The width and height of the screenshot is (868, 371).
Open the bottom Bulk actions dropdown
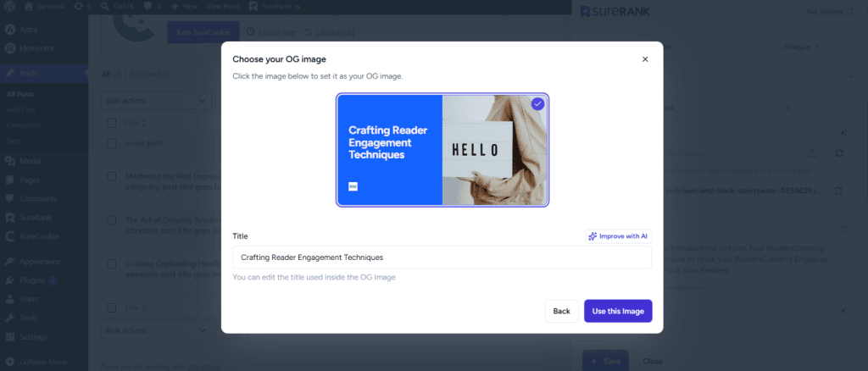pos(154,330)
